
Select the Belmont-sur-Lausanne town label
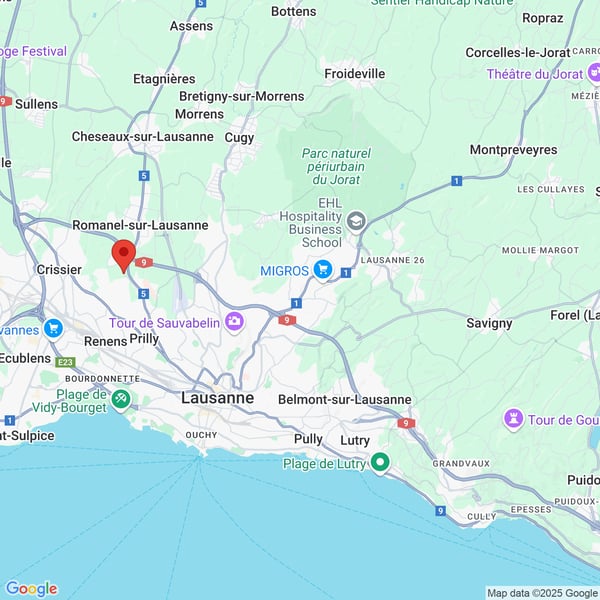point(346,399)
